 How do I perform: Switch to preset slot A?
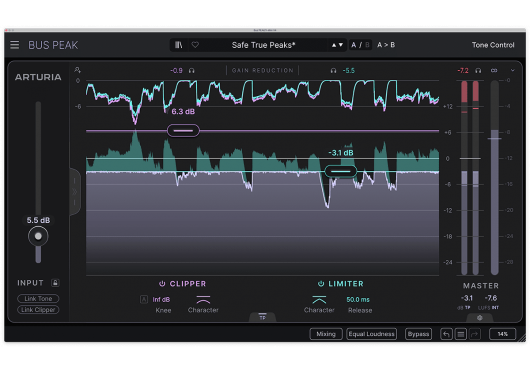pyautogui.click(x=354, y=45)
